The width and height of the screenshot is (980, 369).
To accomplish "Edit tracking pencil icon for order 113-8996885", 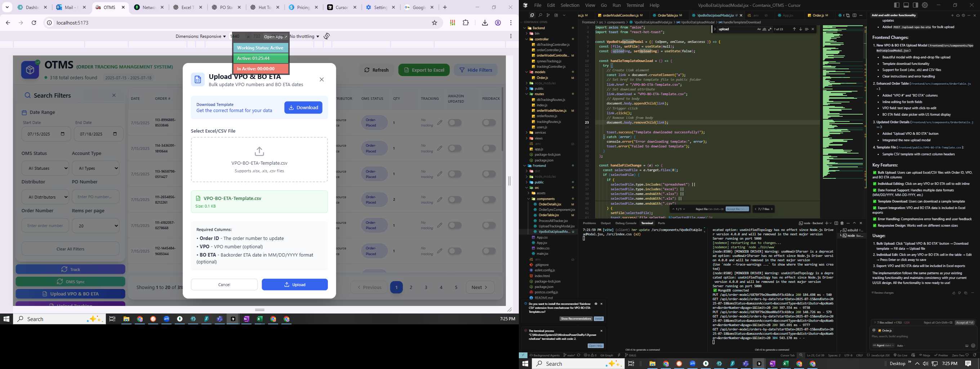I will 440,123.
